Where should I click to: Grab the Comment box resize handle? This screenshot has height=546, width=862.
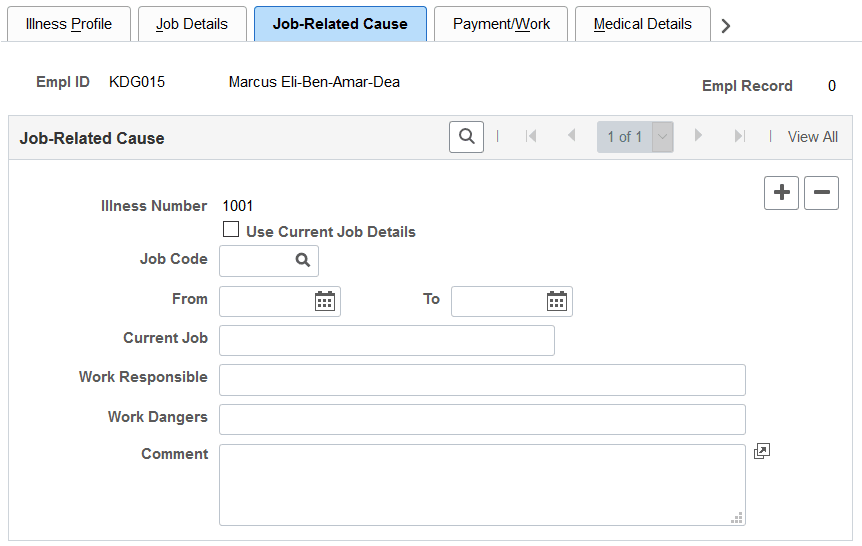coord(737,518)
